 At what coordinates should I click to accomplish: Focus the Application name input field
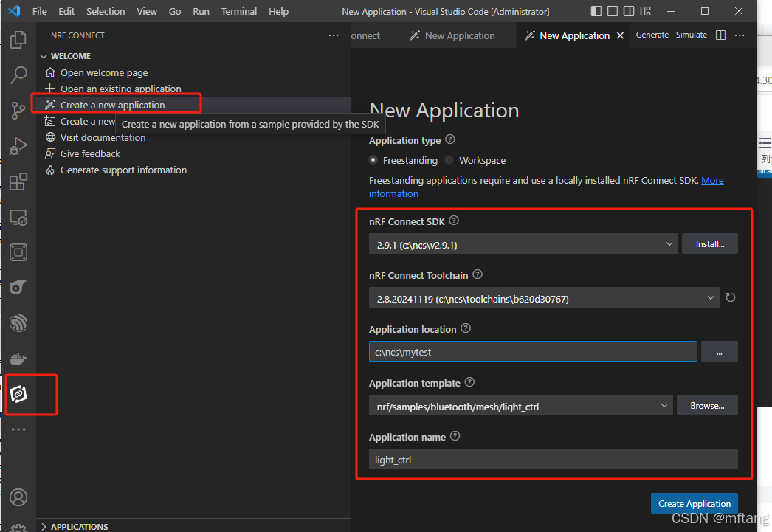coord(553,459)
